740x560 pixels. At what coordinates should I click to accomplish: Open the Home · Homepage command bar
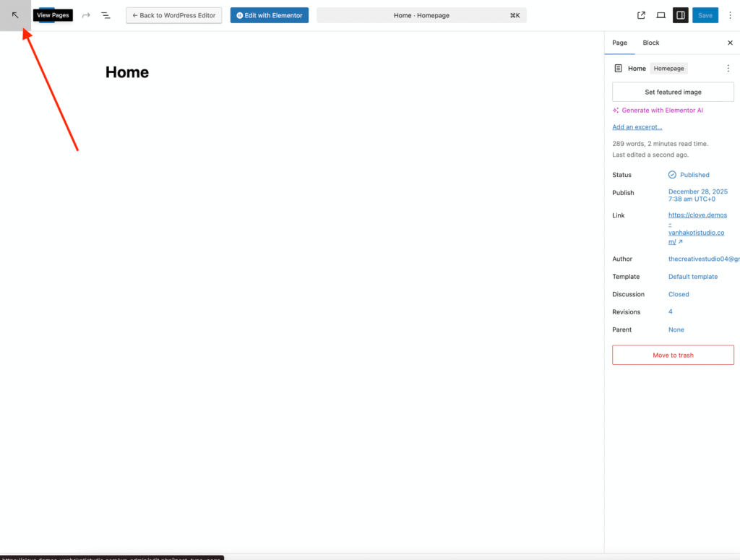(x=421, y=15)
